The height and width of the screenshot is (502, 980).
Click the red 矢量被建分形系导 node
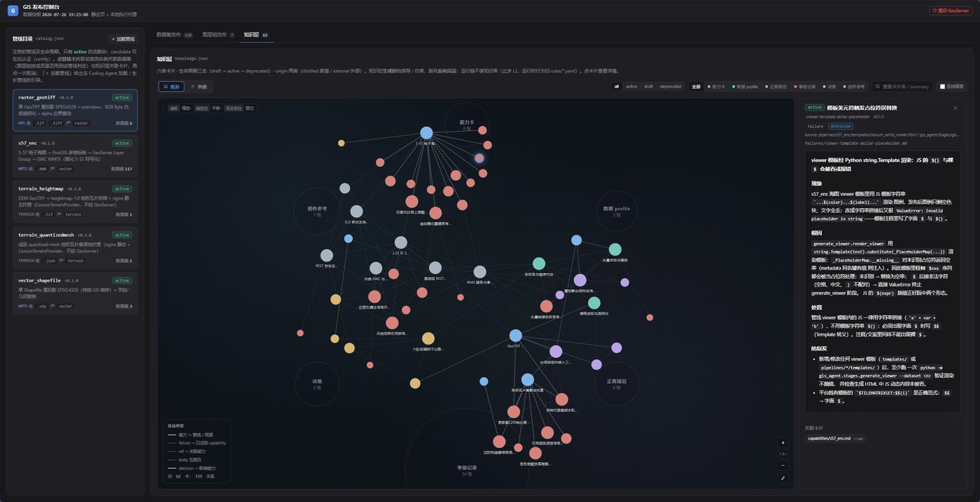546,306
